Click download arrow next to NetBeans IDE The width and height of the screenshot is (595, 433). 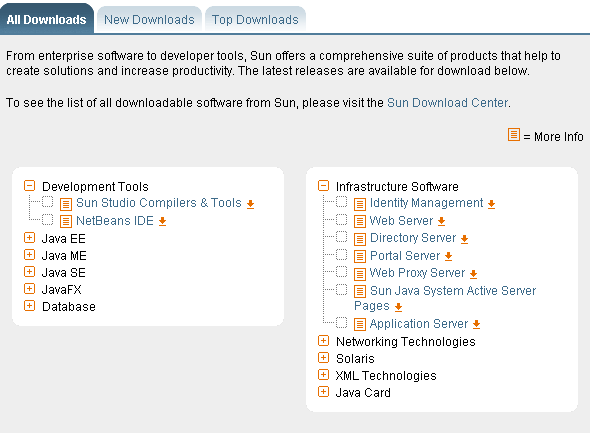162,221
